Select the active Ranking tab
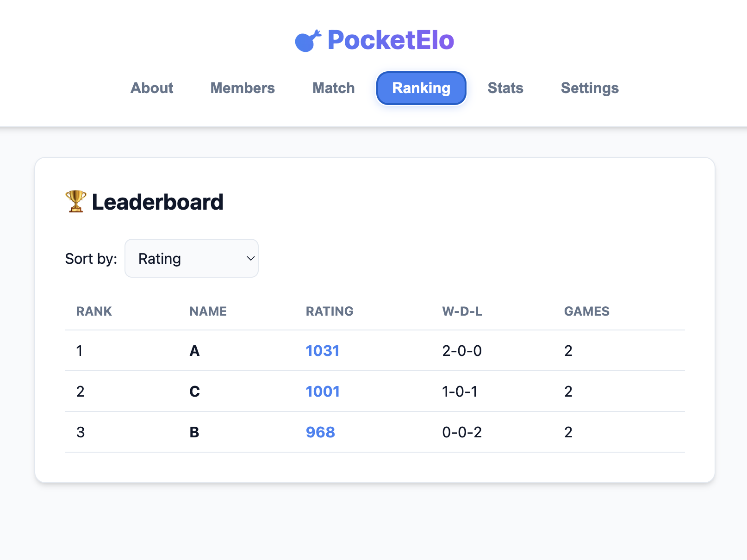Image resolution: width=747 pixels, height=560 pixels. click(x=421, y=88)
